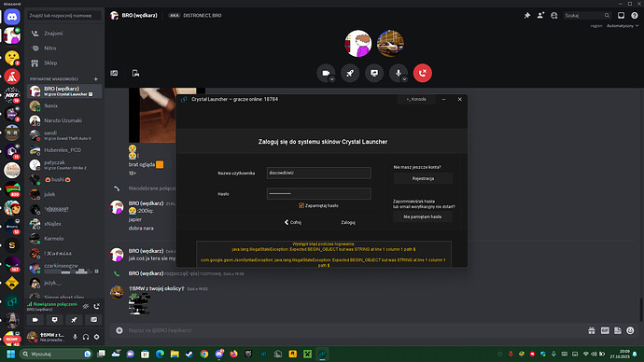The height and width of the screenshot is (362, 644).
Task: Click the chat scrollbar thumb
Action: (640, 310)
